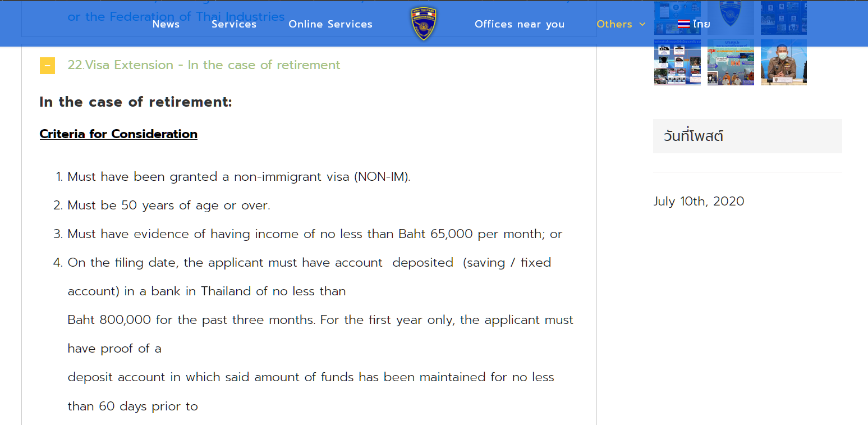Click the วันที่โพสต์ sidebar heading
Viewport: 868px width, 425px height.
click(x=694, y=136)
